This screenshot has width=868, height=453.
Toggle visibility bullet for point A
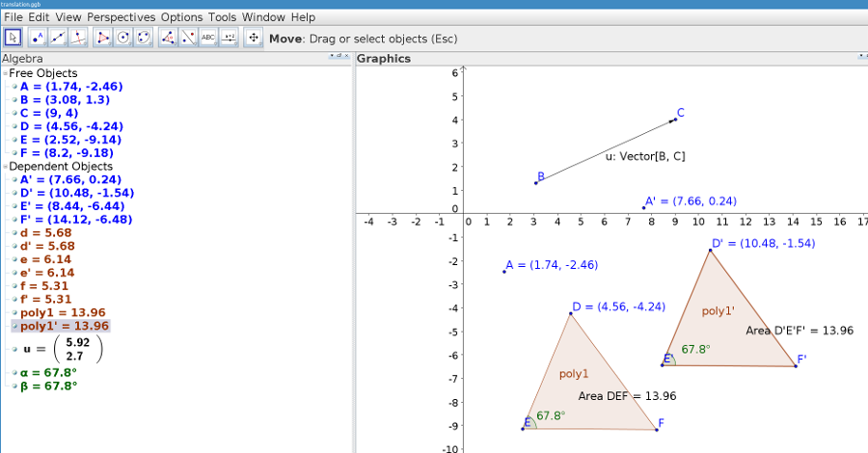pyautogui.click(x=14, y=87)
